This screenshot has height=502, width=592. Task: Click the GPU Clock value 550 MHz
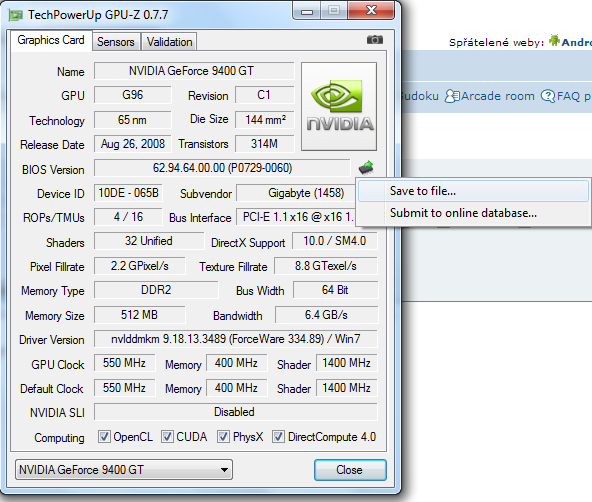(125, 363)
